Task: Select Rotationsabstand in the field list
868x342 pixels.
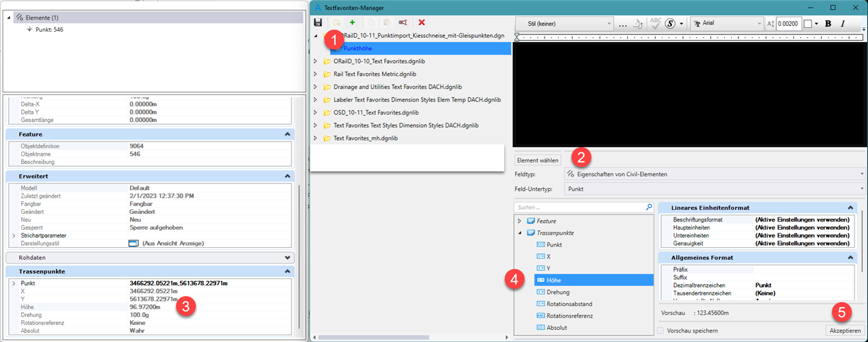Action: point(571,304)
